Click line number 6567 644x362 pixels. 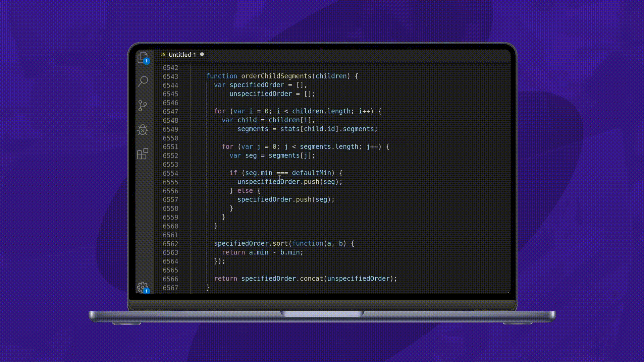click(x=170, y=288)
